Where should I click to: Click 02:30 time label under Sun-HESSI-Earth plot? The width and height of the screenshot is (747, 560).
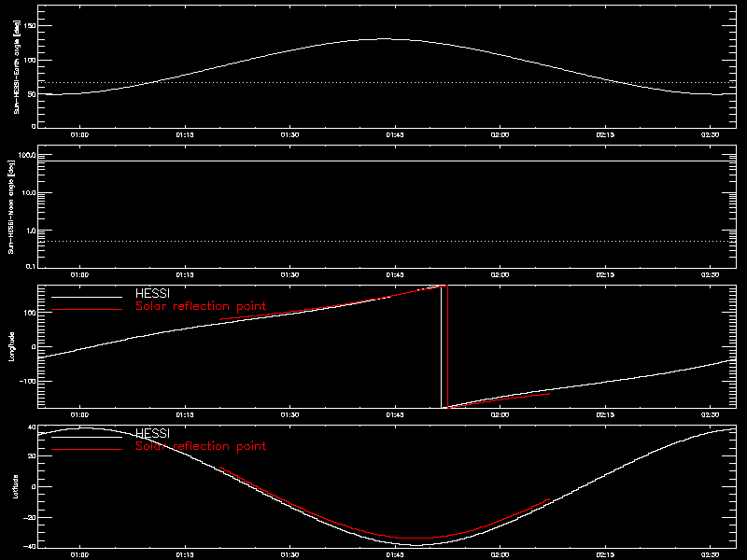[x=710, y=134]
